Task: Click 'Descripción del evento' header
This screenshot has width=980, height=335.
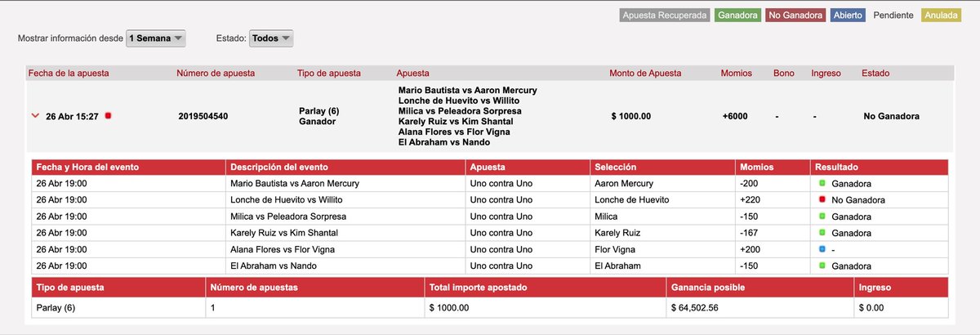Action: point(278,167)
